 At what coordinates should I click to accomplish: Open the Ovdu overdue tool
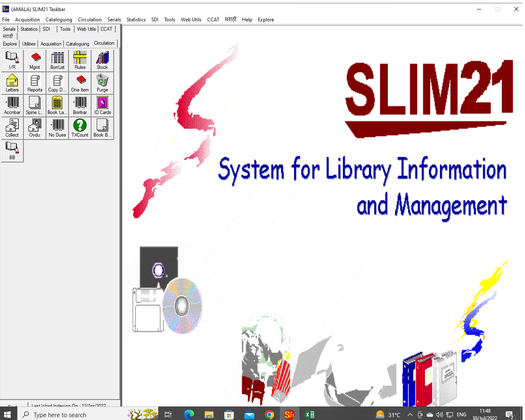tap(35, 128)
